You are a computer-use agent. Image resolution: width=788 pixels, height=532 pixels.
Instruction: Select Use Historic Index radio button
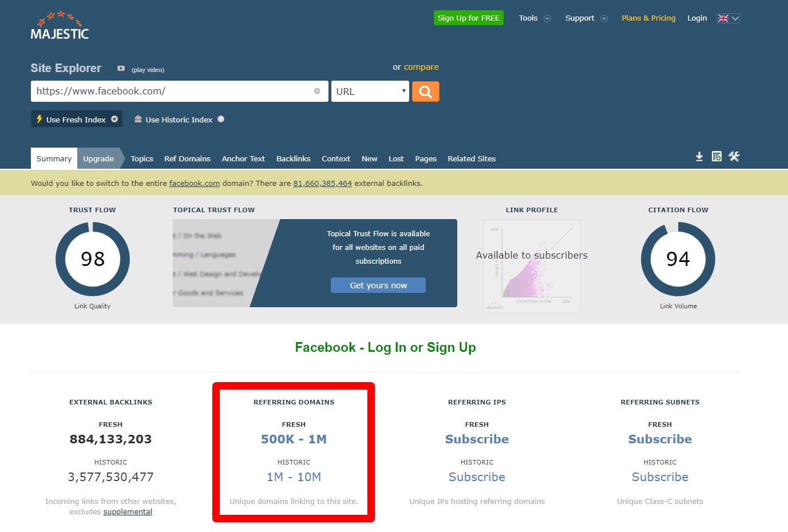pos(221,119)
